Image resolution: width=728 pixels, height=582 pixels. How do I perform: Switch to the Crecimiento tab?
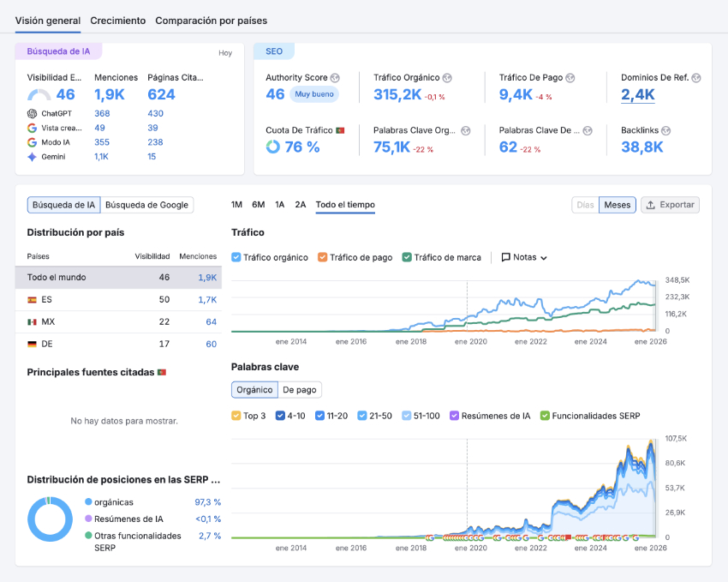(x=117, y=21)
